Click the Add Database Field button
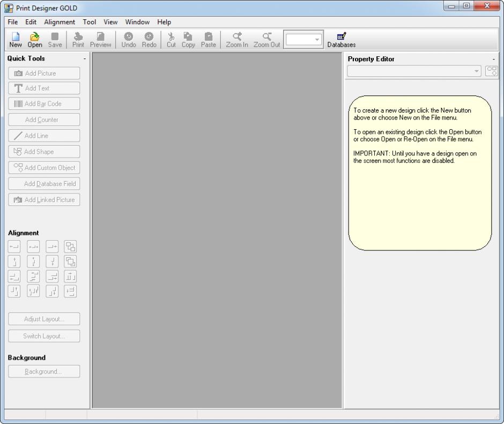This screenshot has width=504, height=424. tap(44, 183)
